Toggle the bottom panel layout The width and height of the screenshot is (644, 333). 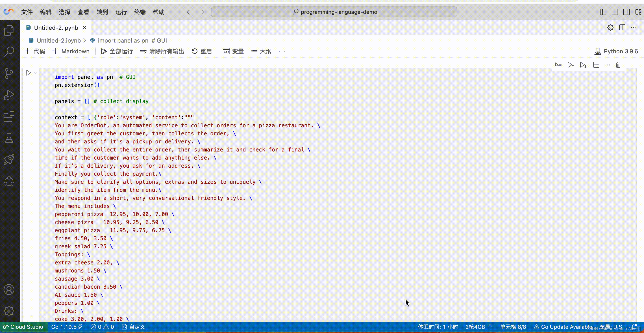615,12
